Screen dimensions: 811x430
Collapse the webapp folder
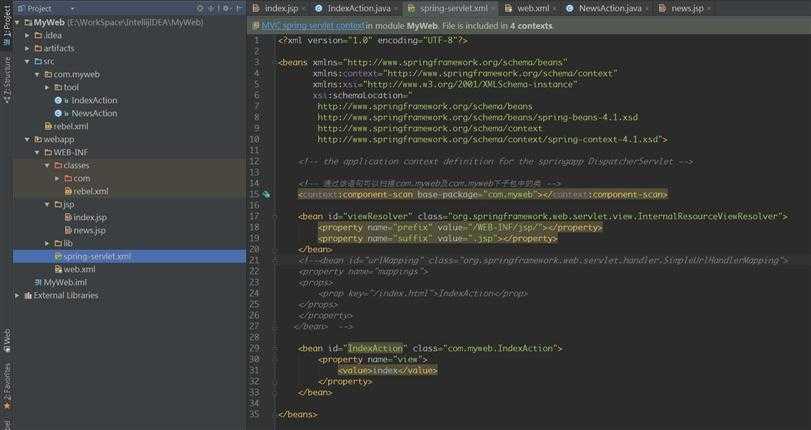(x=27, y=139)
